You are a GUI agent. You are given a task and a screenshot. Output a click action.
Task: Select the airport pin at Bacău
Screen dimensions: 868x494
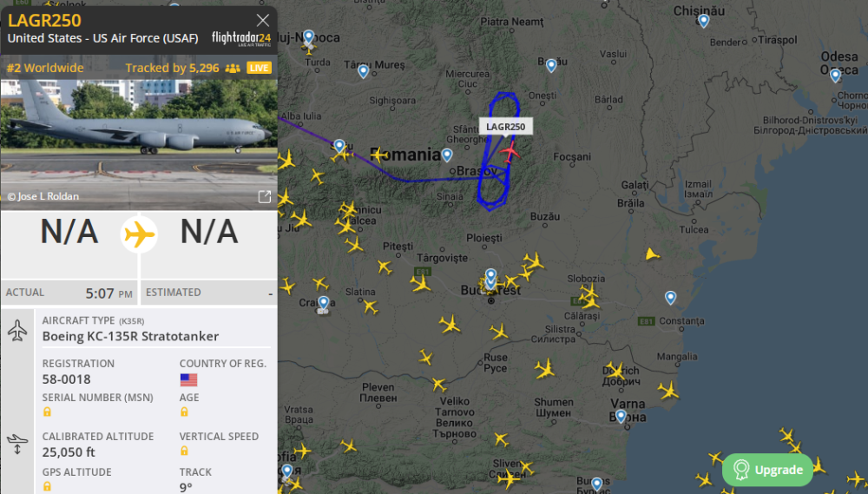(551, 66)
